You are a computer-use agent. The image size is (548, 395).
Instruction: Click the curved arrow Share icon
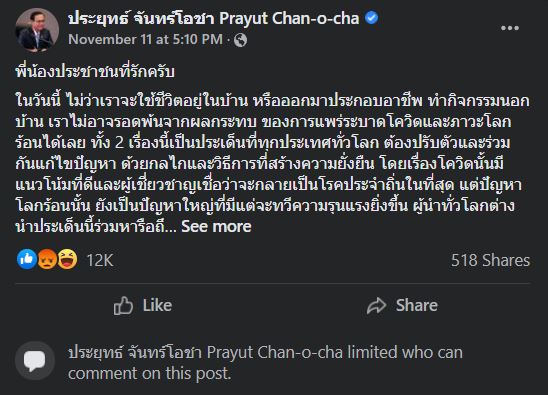pyautogui.click(x=376, y=306)
